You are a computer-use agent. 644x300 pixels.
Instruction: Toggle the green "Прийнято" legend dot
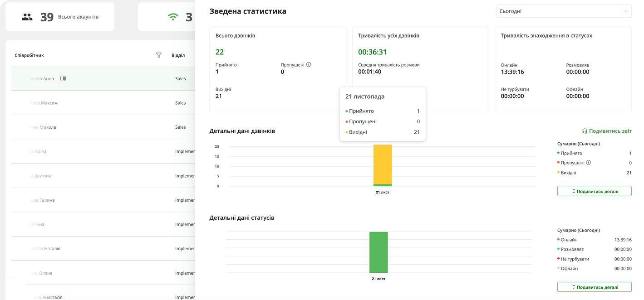coord(347,111)
